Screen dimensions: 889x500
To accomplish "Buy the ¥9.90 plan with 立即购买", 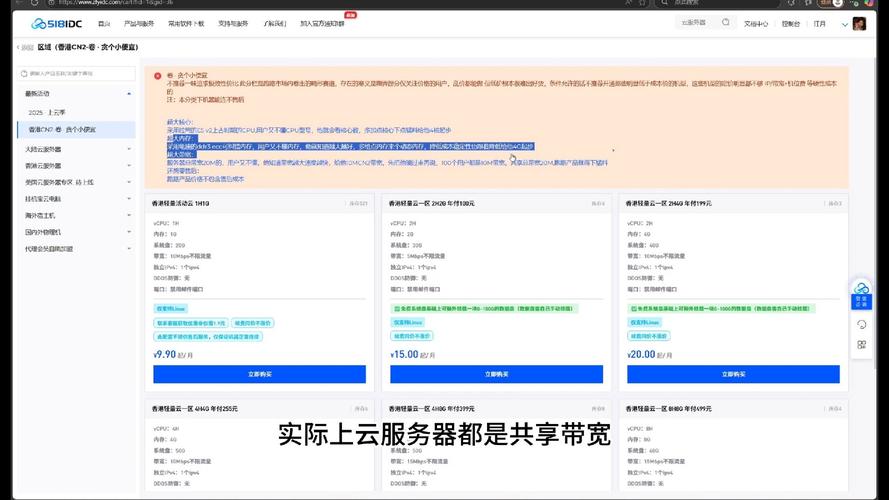I will 259,374.
